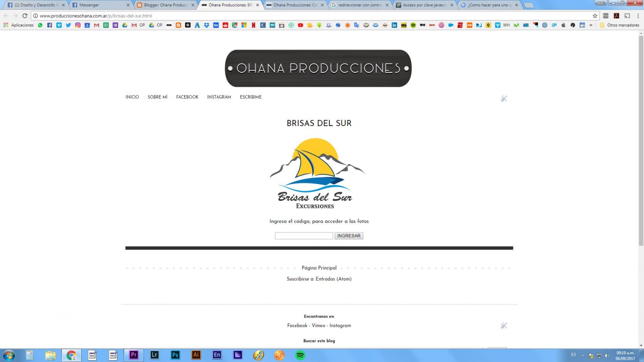Open the Google Forms bookmark icon
Image resolution: width=644 pixels, height=362 pixels.
115,25
